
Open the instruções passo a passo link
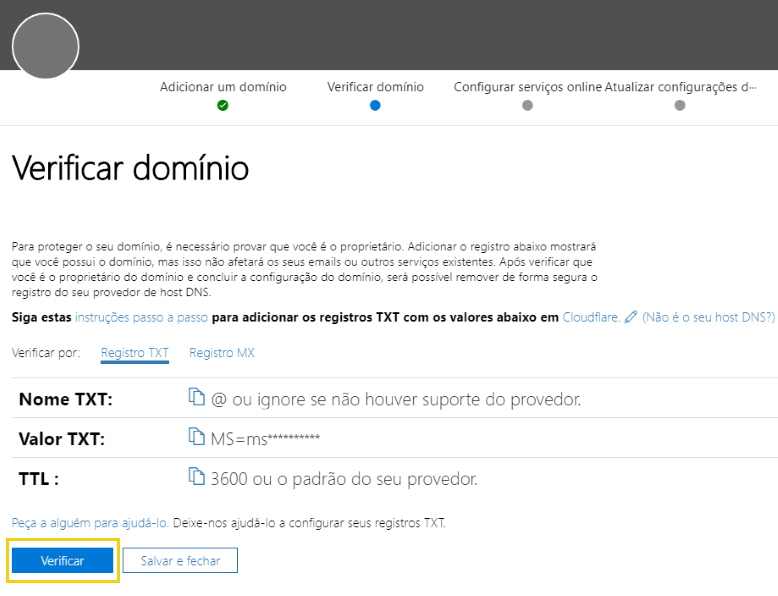141,317
